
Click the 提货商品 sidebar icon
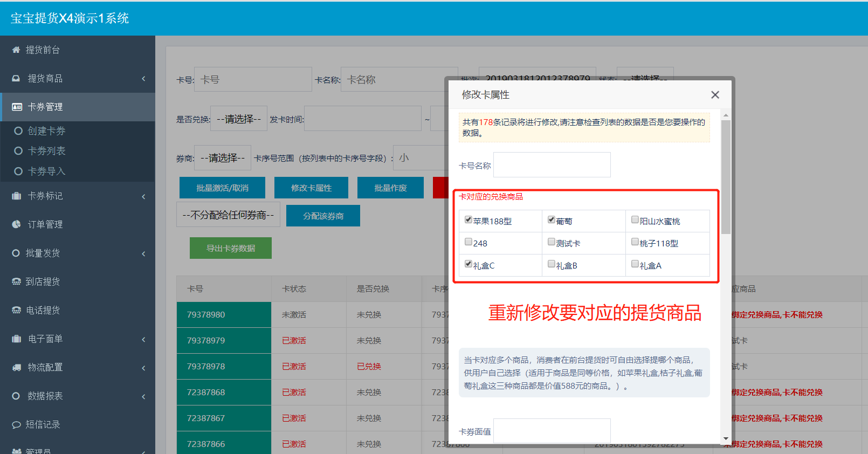click(x=16, y=79)
